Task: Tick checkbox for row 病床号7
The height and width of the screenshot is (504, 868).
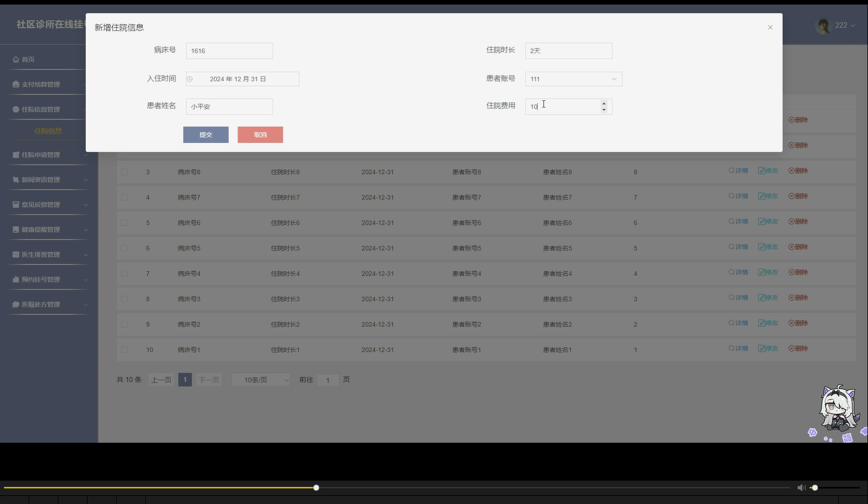Action: [124, 197]
